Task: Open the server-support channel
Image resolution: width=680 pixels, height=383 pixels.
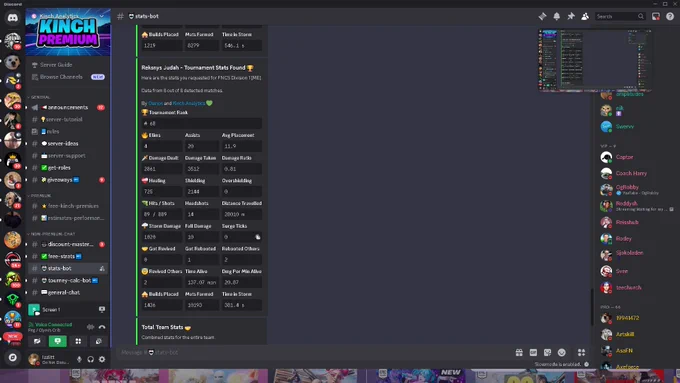Action: click(x=68, y=156)
